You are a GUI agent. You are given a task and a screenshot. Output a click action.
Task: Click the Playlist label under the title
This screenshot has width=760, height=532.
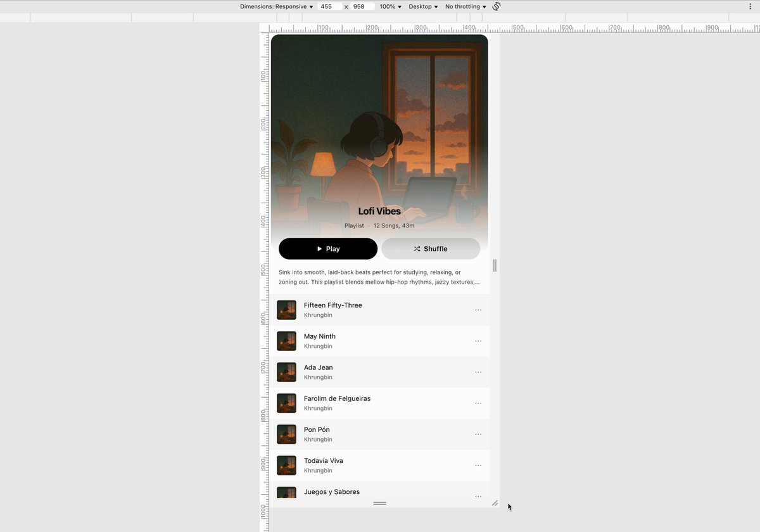pyautogui.click(x=354, y=225)
